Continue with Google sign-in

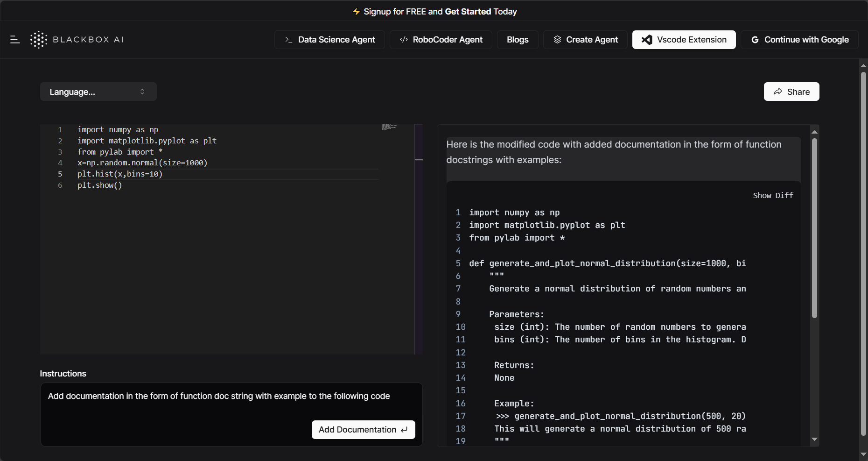click(799, 40)
